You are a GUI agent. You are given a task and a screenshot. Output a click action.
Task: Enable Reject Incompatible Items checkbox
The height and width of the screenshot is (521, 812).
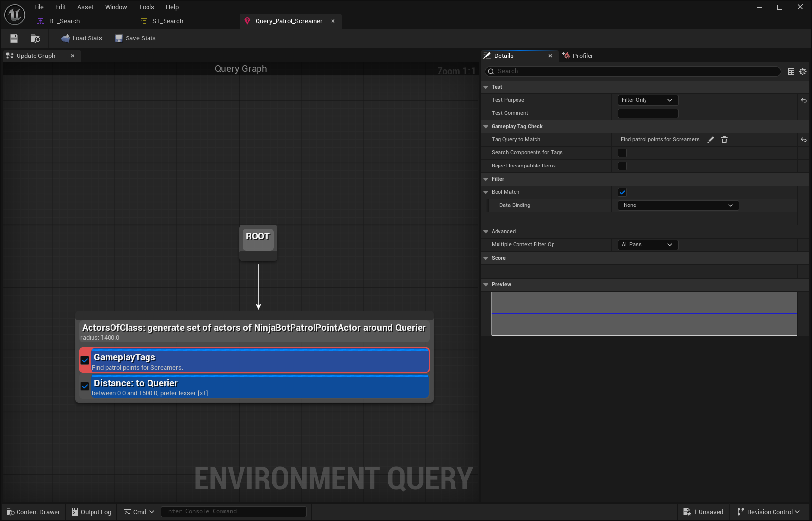pyautogui.click(x=622, y=166)
